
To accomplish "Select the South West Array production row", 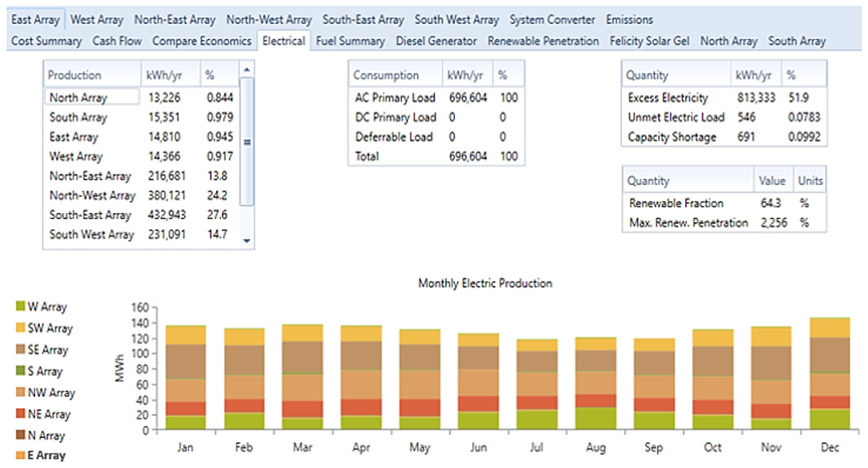I will (142, 234).
